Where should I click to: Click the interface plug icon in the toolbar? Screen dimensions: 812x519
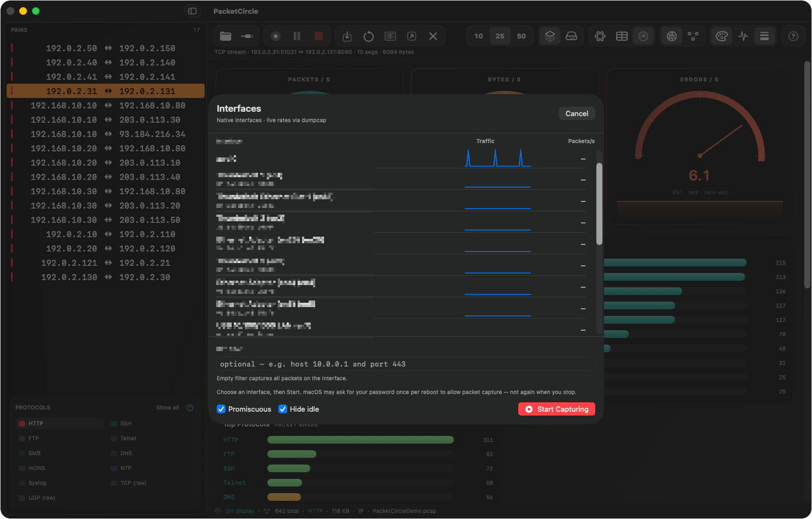[x=247, y=36]
